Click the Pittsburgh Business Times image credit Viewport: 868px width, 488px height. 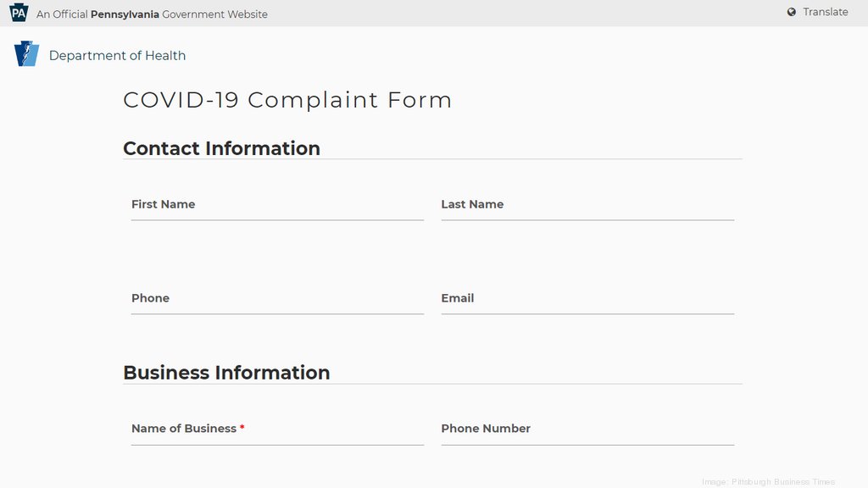pos(768,482)
